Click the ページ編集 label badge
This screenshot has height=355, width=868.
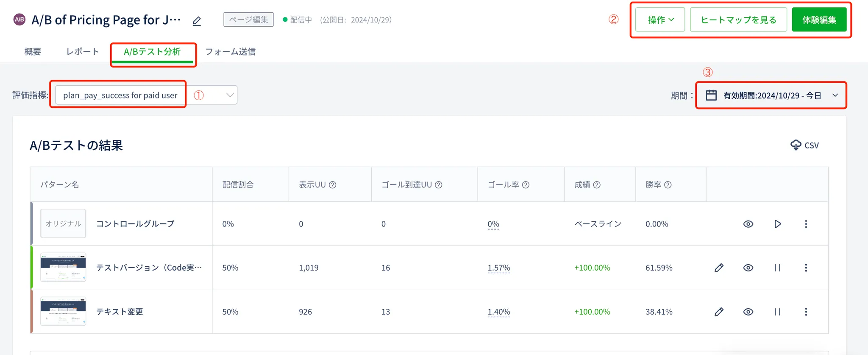pos(248,20)
